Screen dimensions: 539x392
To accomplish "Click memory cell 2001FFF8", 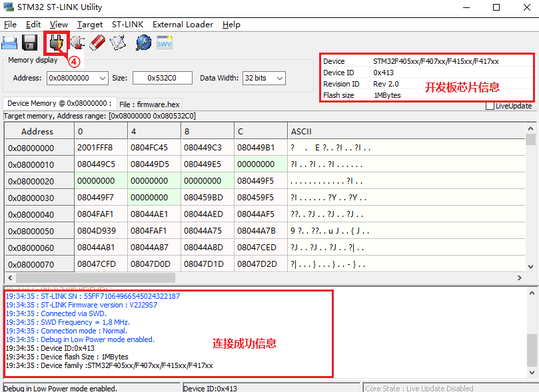I will [x=101, y=148].
